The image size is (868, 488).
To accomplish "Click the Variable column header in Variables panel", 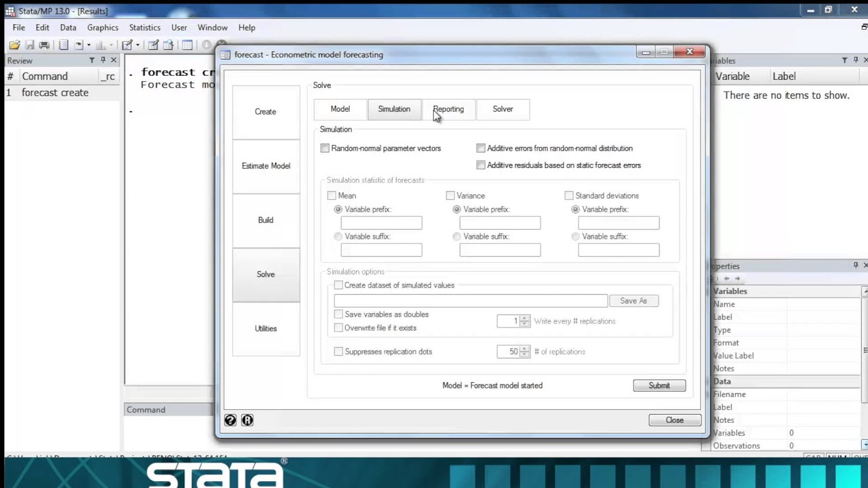I will 732,77.
